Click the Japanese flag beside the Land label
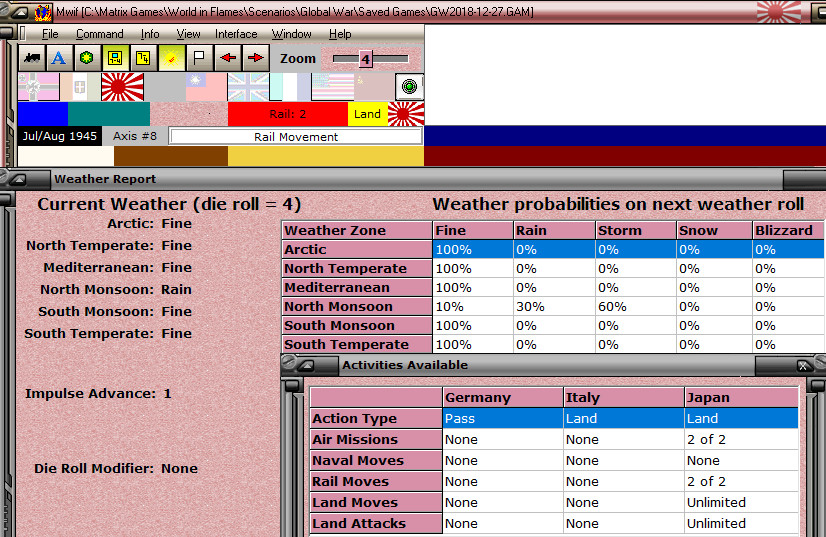Image resolution: width=826 pixels, height=537 pixels. click(x=406, y=114)
